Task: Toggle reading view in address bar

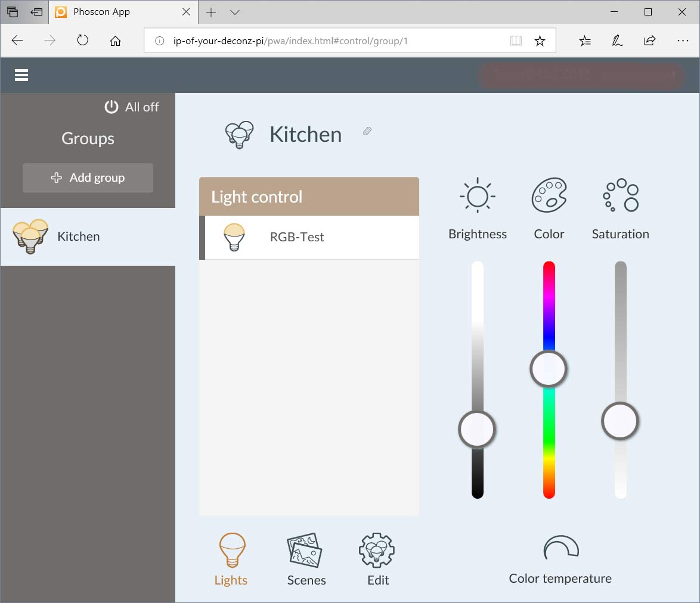Action: click(x=516, y=41)
